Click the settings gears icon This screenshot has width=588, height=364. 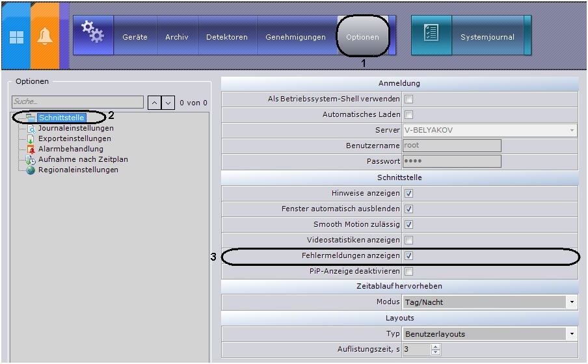[92, 32]
